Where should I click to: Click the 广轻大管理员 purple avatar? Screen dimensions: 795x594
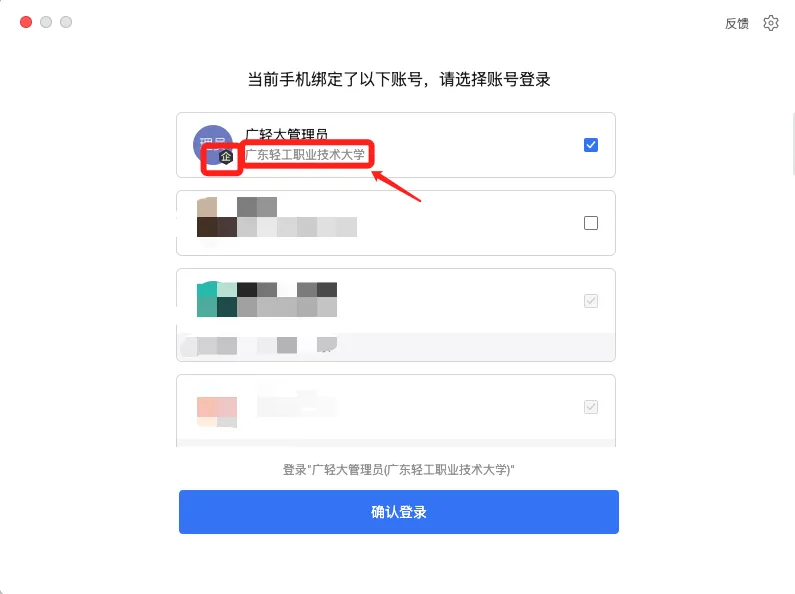point(213,144)
